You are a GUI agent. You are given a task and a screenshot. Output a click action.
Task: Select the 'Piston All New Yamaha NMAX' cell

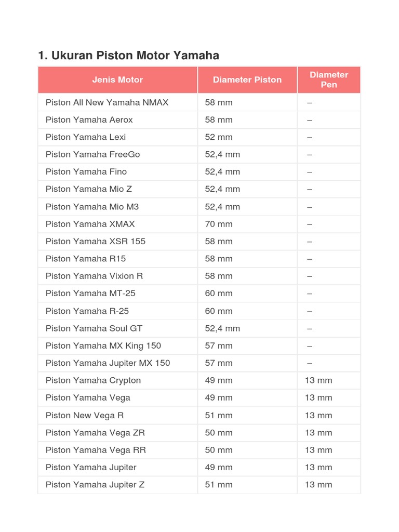tap(107, 102)
